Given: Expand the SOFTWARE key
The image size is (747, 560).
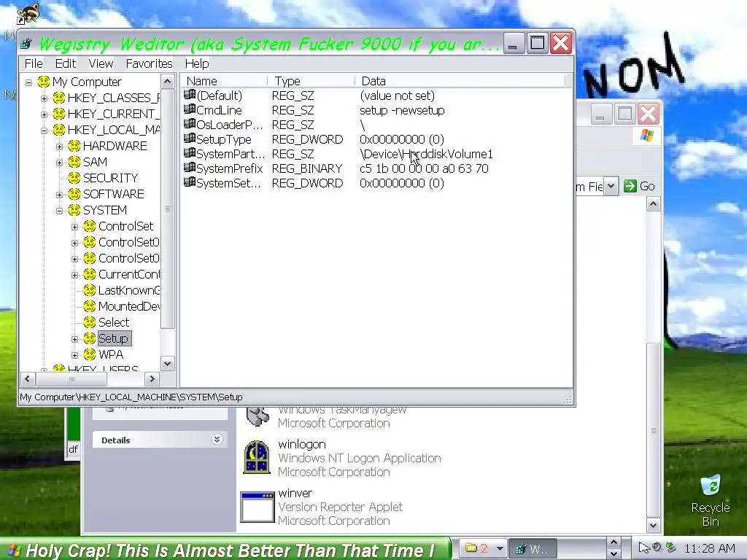Looking at the screenshot, I should (x=60, y=195).
